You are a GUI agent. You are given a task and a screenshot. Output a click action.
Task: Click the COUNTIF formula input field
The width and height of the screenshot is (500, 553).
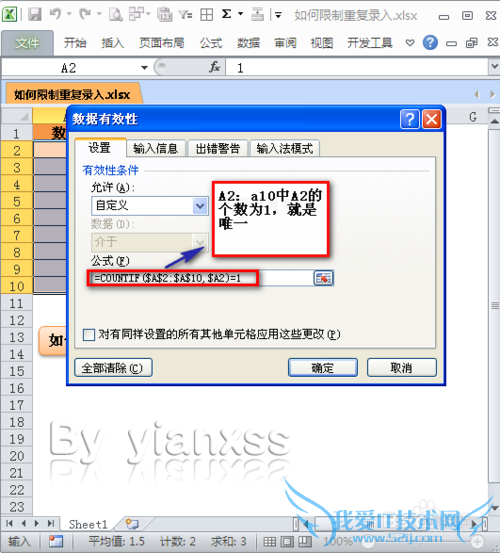click(201, 278)
